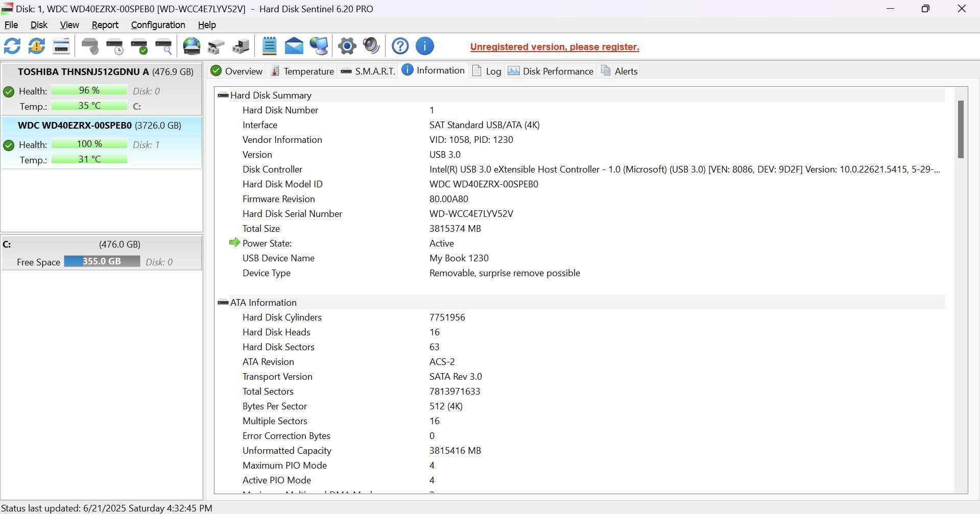Open the Disk menu

[x=39, y=25]
